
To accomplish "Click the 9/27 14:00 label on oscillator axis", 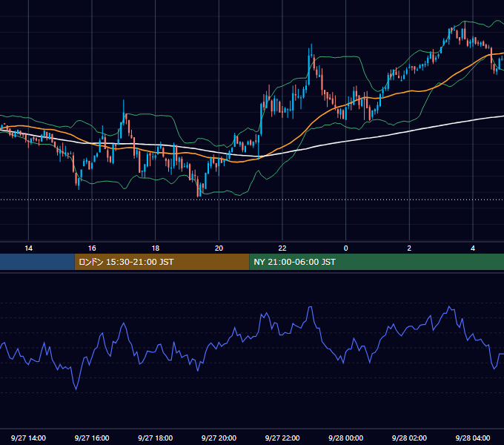I will [x=29, y=438].
